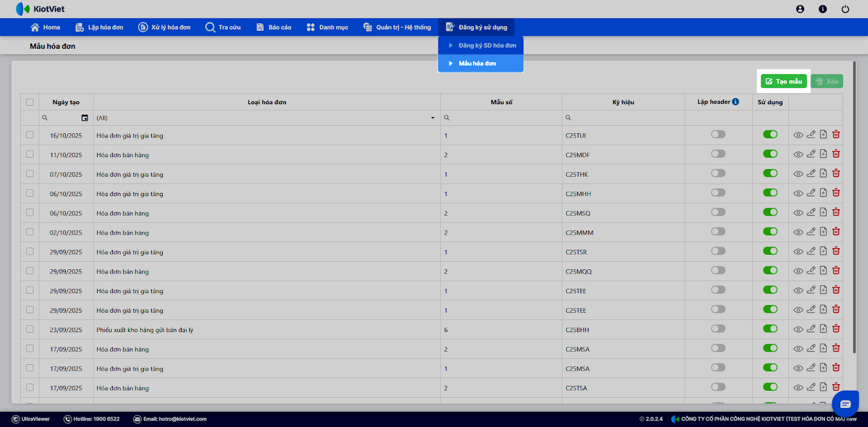Screen dimensions: 868x427
Task: Turn off Sử dụng for C25BHH
Action: pyautogui.click(x=770, y=329)
